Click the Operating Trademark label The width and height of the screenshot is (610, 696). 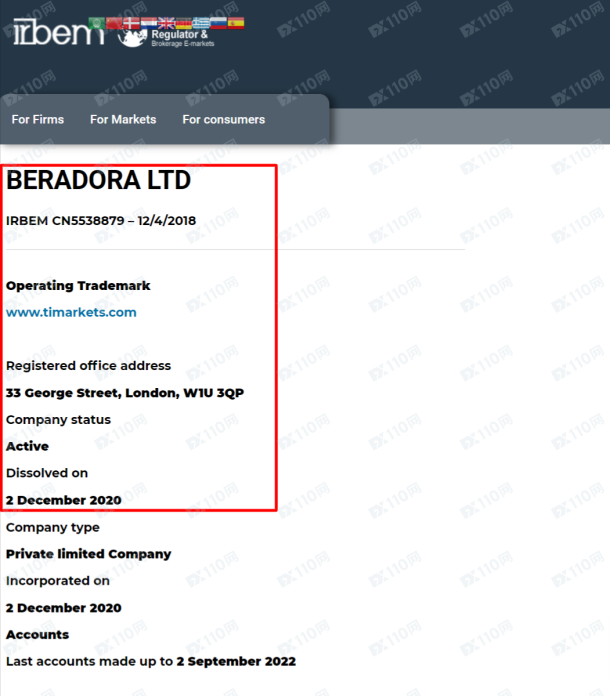click(x=78, y=285)
